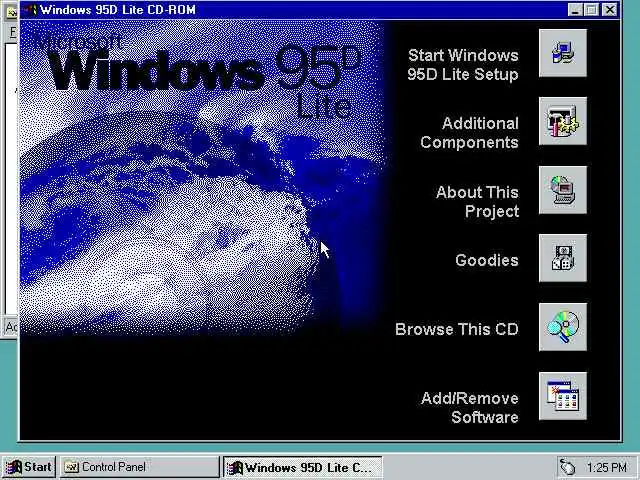Image resolution: width=640 pixels, height=480 pixels.
Task: Click the Start Windows 95D Lite Setup icon
Action: [563, 53]
